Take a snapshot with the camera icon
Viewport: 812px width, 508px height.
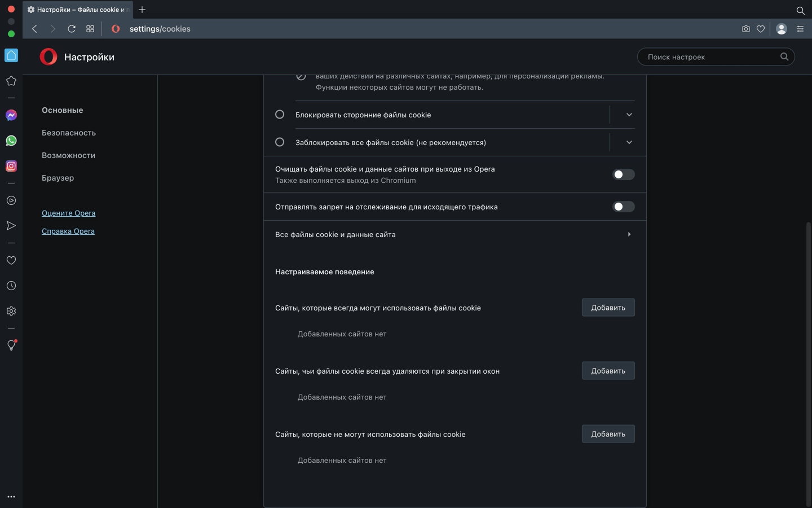coord(746,29)
